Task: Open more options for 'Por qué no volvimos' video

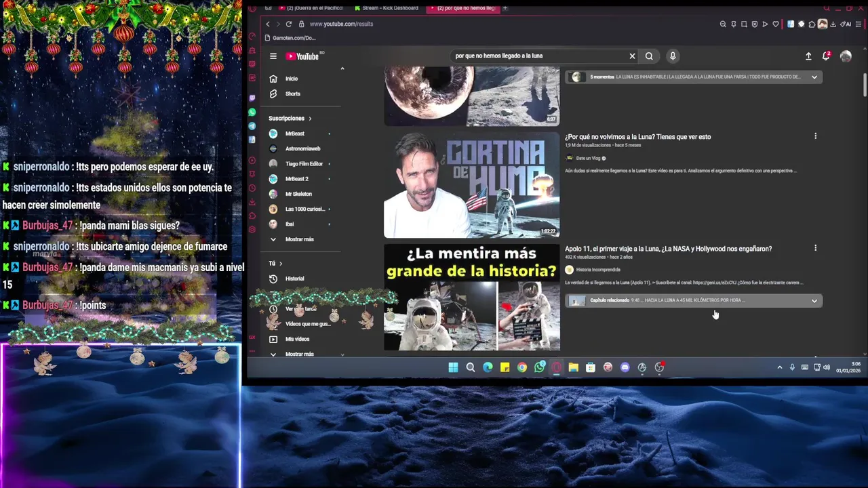Action: (815, 136)
